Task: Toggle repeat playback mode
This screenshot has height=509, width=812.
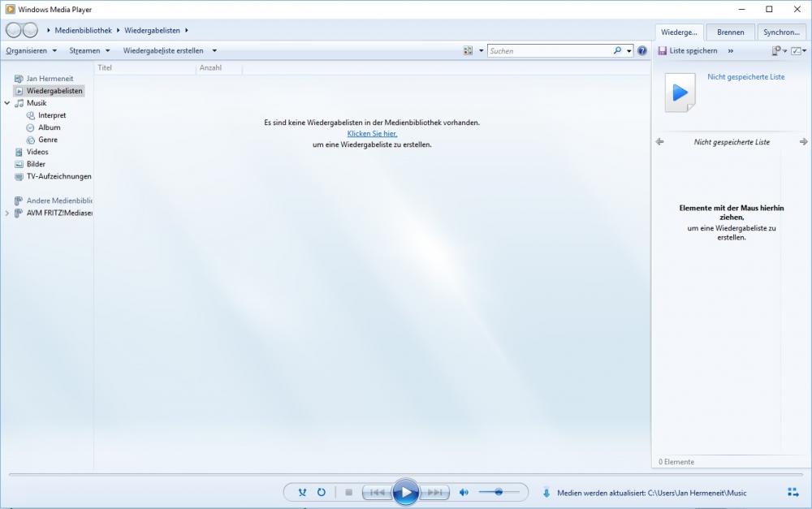Action: pyautogui.click(x=322, y=493)
